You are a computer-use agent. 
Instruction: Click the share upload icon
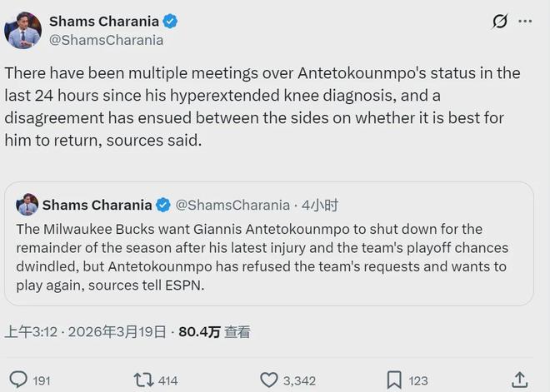[x=518, y=380]
